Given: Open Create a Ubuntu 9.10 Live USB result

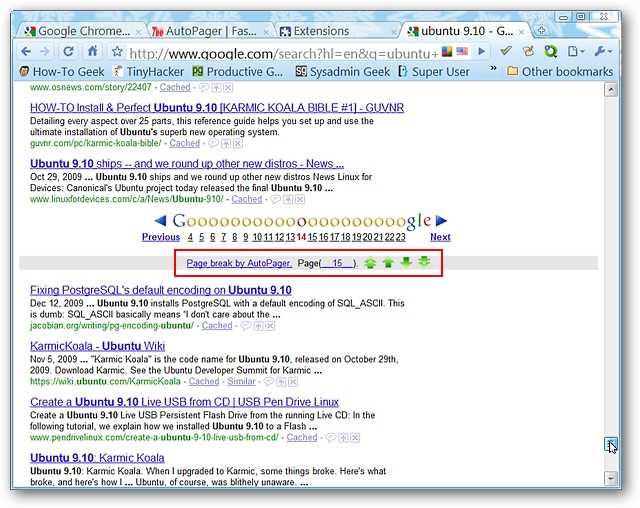Looking at the screenshot, I should [x=184, y=402].
